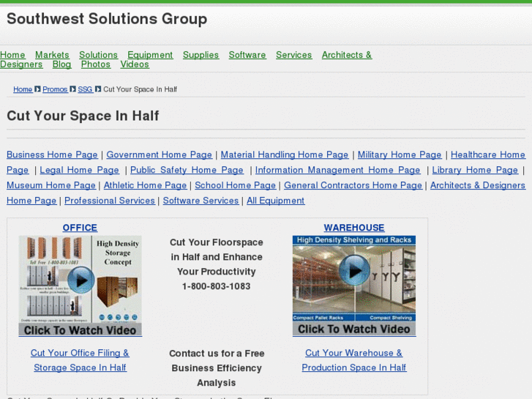Click the phone number 1-800-803-1083
This screenshot has width=532, height=399.
[217, 286]
